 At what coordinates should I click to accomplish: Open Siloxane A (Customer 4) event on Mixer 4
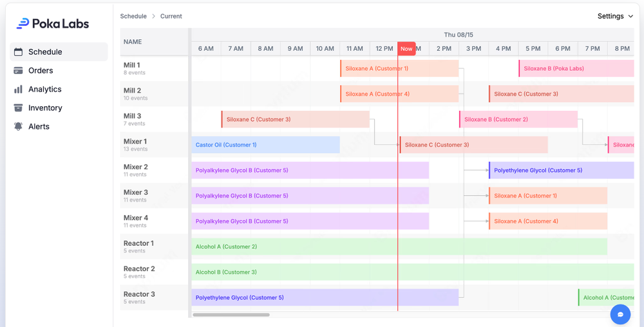548,221
